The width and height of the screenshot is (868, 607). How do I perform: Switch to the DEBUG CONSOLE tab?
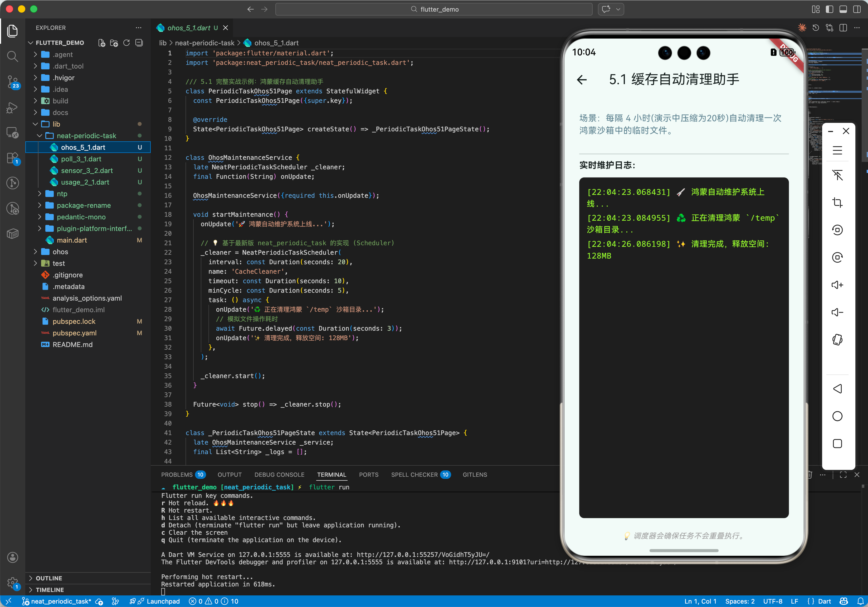pyautogui.click(x=279, y=475)
